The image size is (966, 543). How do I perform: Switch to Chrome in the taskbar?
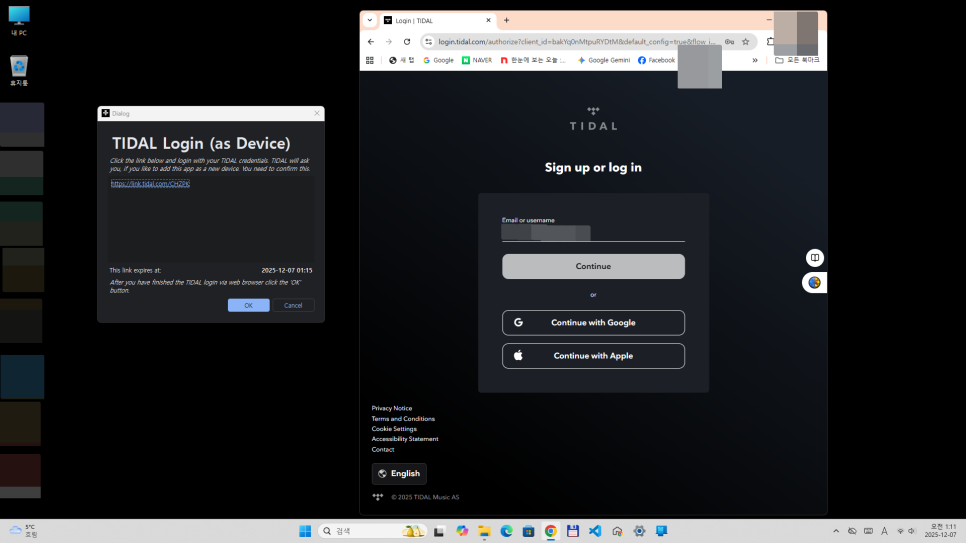[x=551, y=531]
